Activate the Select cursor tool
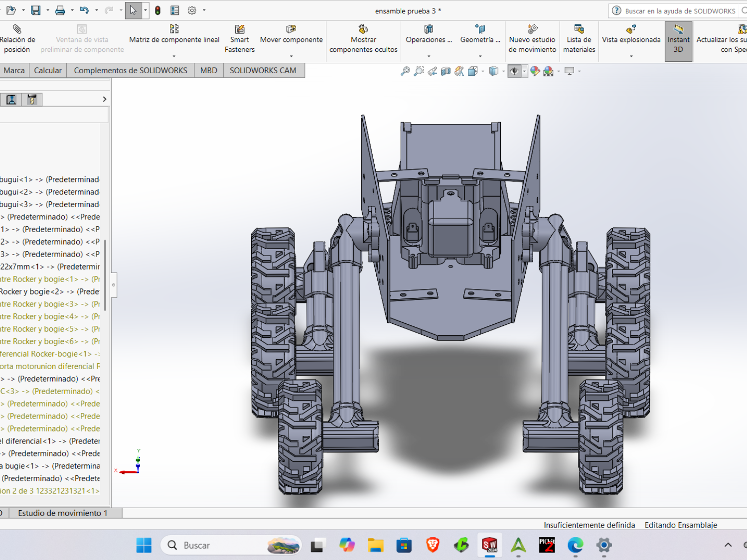The image size is (747, 560). [x=133, y=10]
